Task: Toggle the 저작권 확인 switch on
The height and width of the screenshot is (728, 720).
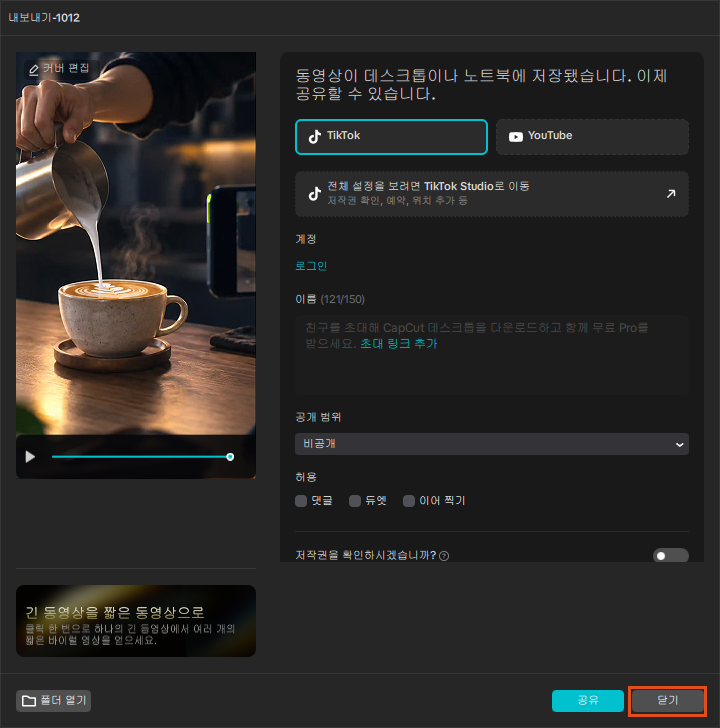Action: pyautogui.click(x=670, y=555)
